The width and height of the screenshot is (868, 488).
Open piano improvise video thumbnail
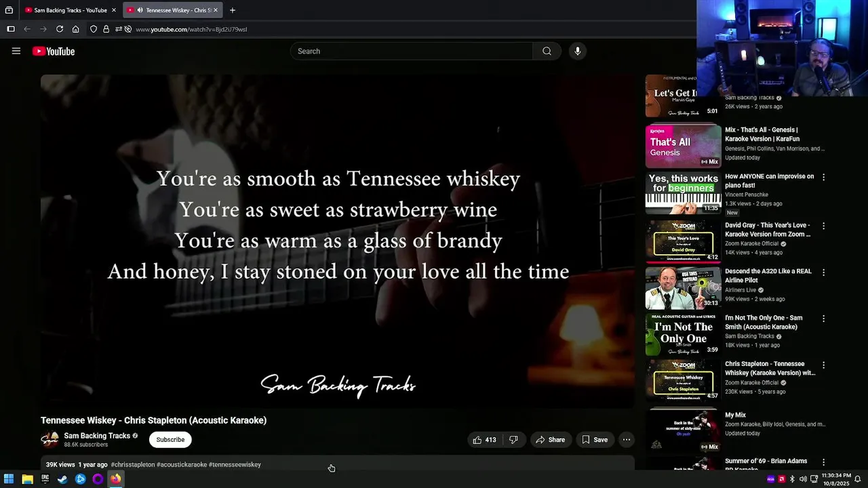683,193
